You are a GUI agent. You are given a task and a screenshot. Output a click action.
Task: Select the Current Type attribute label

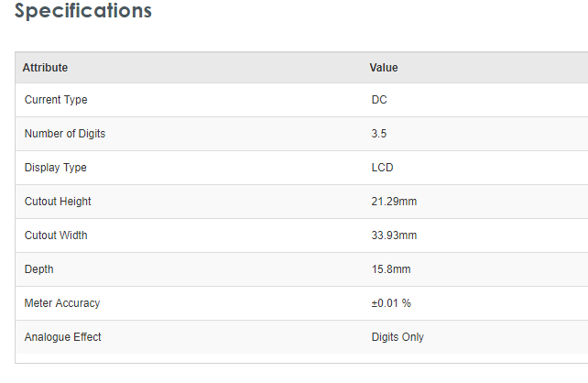coord(56,100)
